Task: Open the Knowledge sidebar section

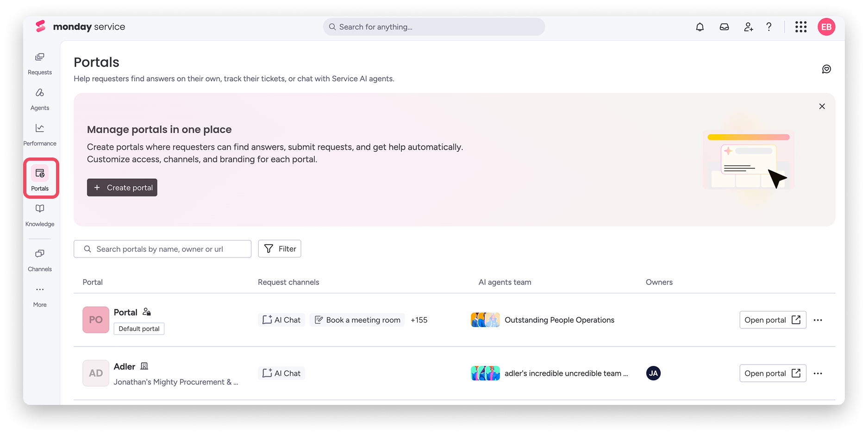Action: point(40,215)
